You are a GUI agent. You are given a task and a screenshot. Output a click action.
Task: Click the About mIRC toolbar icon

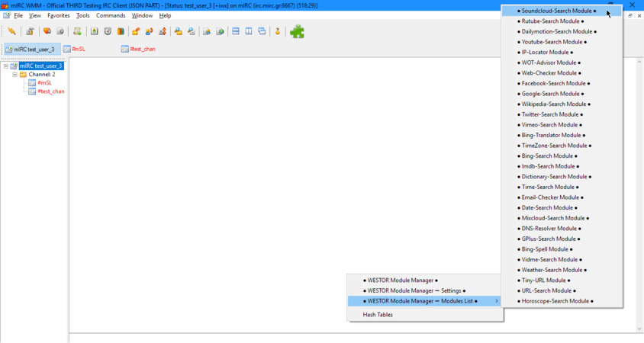coord(278,31)
